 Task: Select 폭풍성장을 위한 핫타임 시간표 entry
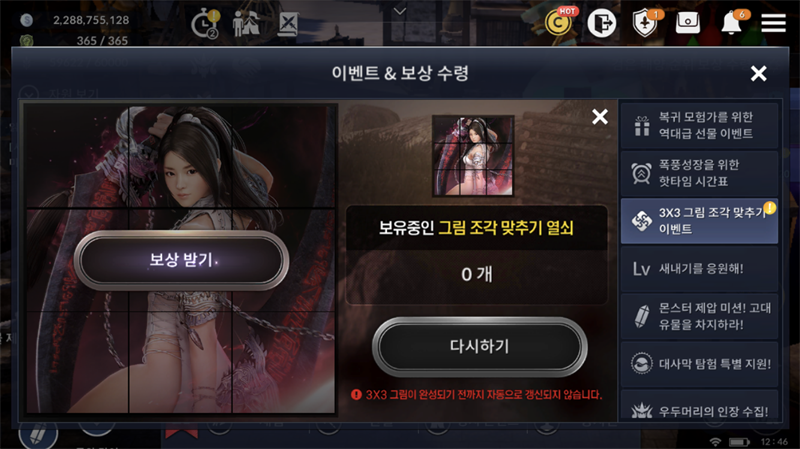click(699, 173)
